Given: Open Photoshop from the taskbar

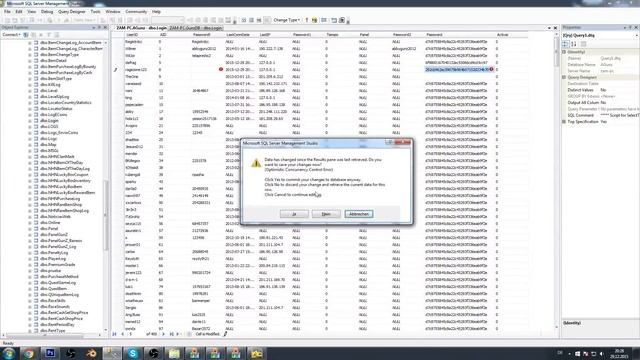Looking at the screenshot, I should pos(50,353).
